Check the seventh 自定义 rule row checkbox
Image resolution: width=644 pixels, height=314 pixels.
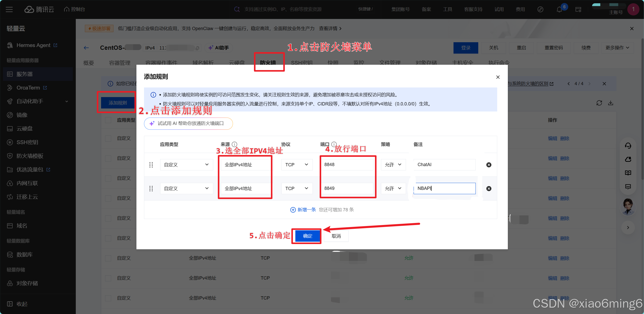[x=108, y=258]
